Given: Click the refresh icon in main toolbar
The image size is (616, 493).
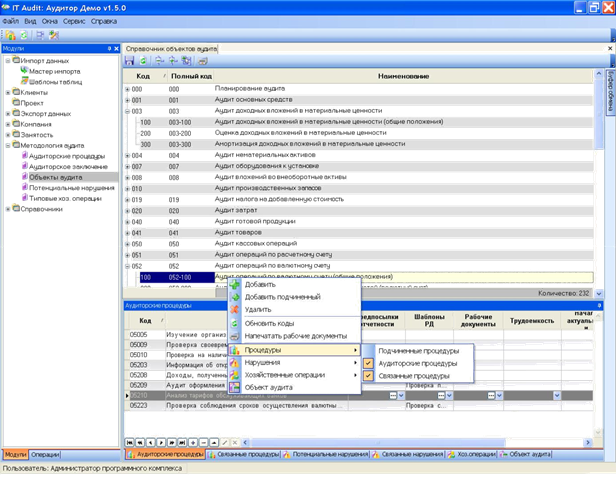Looking at the screenshot, I should (24, 35).
